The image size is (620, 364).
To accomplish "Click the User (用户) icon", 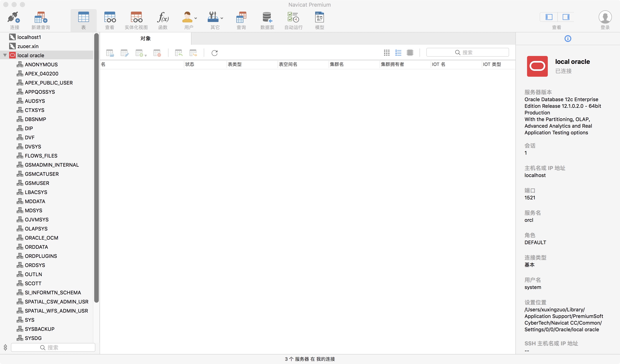I will tap(187, 17).
